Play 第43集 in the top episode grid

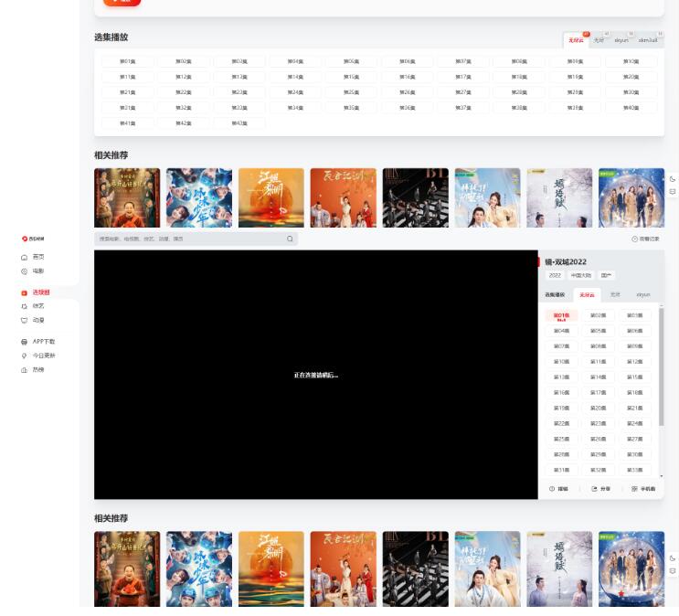(x=239, y=123)
